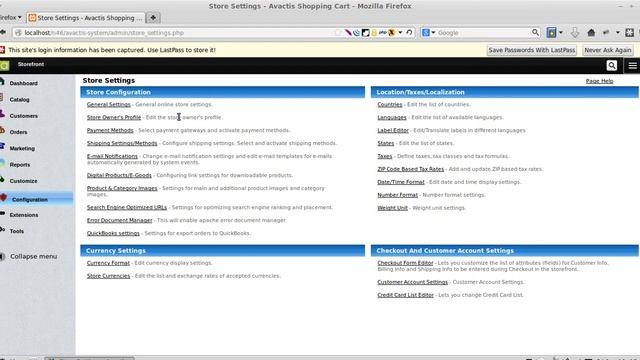Open the admin search icon
The width and height of the screenshot is (640, 360).
point(611,65)
